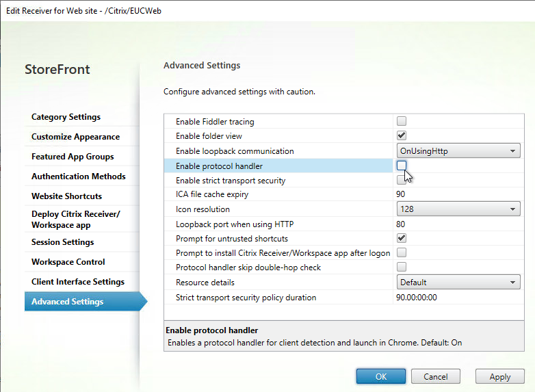Click the OK button

pos(381,377)
